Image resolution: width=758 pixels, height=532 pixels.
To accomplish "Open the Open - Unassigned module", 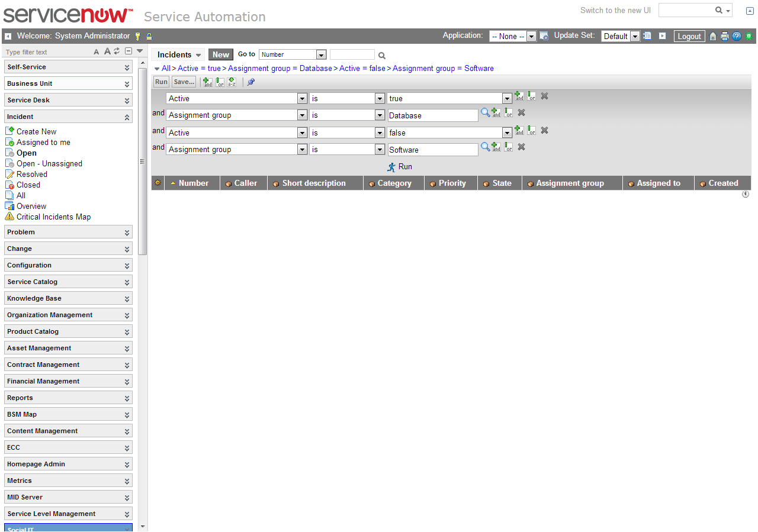I will click(x=49, y=163).
